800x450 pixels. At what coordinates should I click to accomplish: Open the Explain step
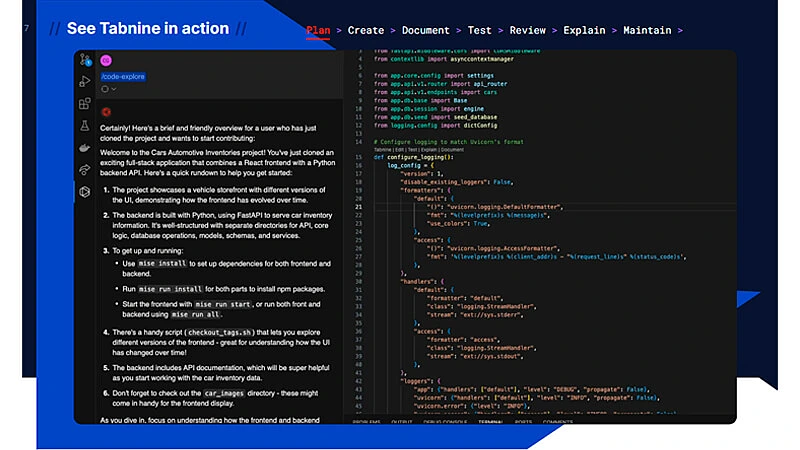pyautogui.click(x=584, y=30)
